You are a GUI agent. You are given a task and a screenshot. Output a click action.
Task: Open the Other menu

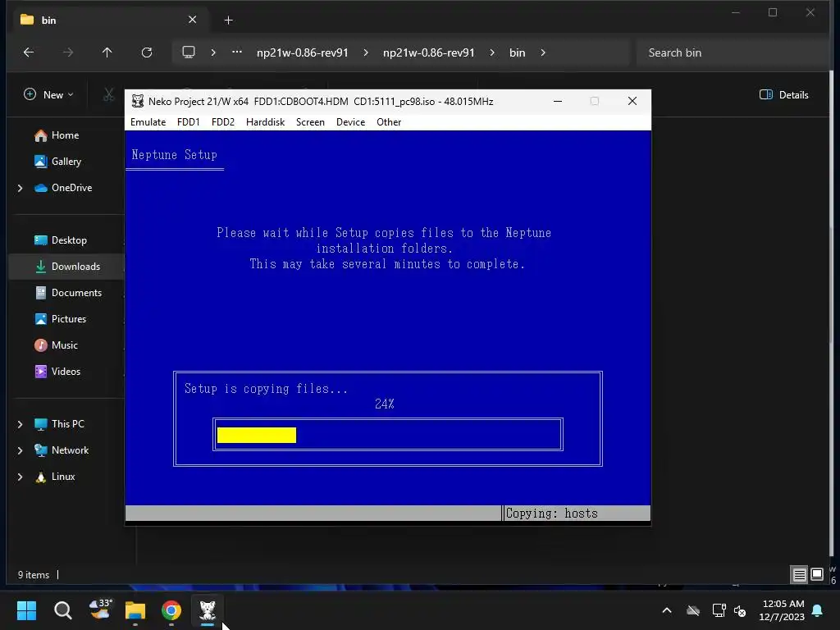(x=389, y=122)
